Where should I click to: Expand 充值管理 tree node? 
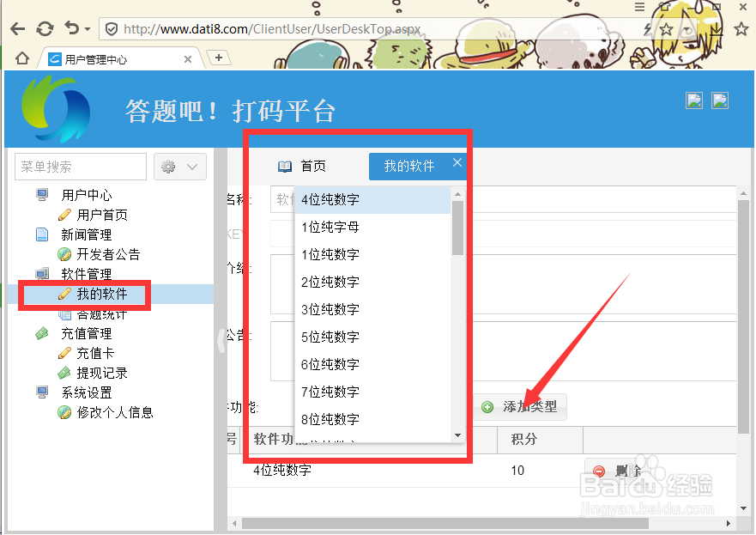[x=87, y=333]
